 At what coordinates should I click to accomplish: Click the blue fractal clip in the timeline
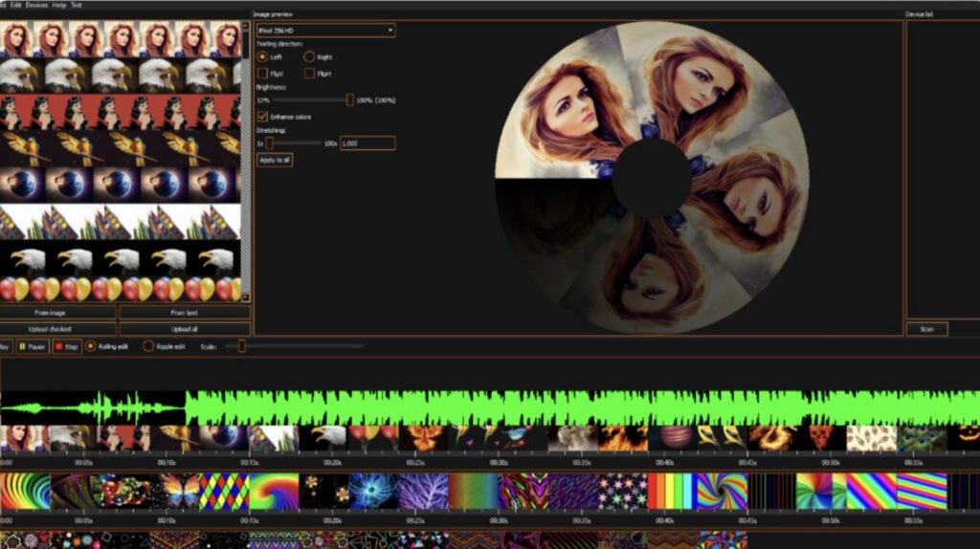pyautogui.click(x=374, y=492)
